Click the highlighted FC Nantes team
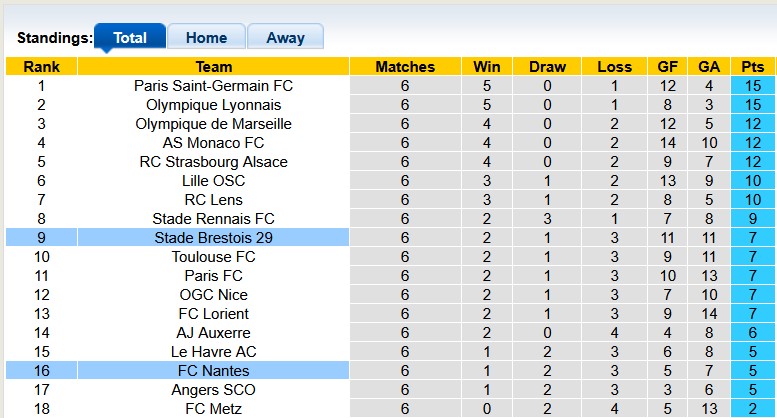Viewport: 777px width, 418px height. 214,371
